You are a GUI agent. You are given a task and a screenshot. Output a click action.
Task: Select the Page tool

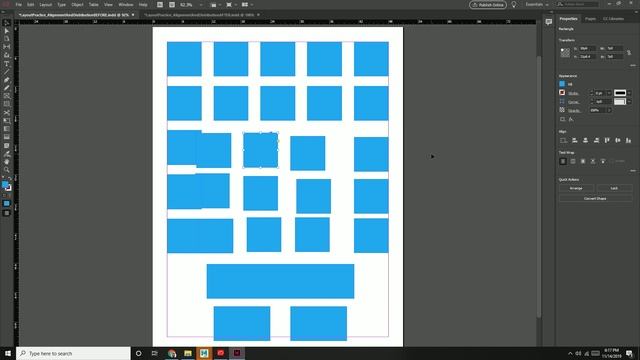point(7,39)
